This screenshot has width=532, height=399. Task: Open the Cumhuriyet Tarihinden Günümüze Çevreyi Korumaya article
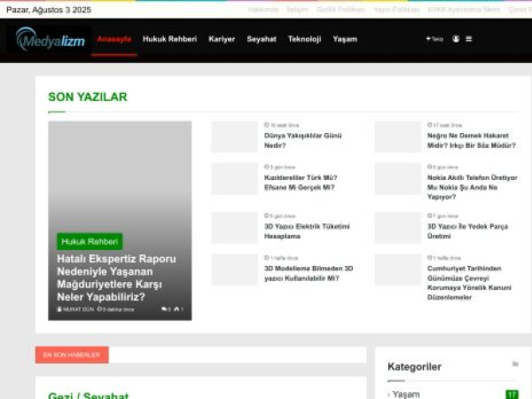click(x=469, y=283)
